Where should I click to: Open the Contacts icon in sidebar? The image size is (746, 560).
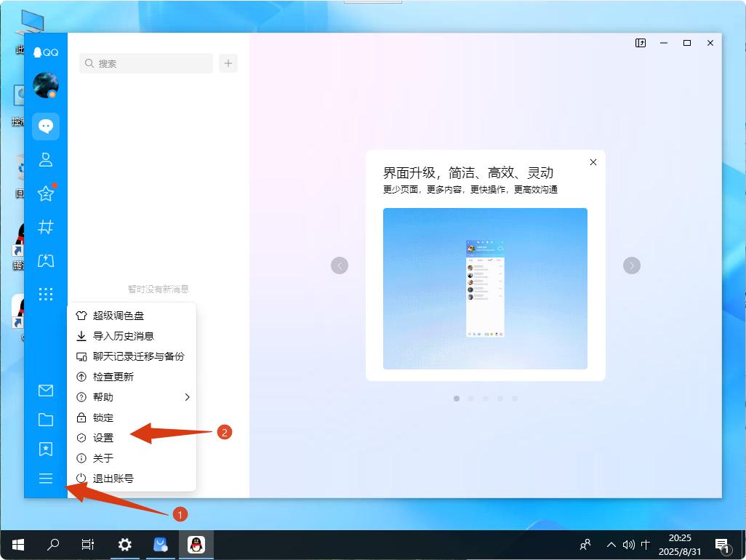tap(46, 160)
